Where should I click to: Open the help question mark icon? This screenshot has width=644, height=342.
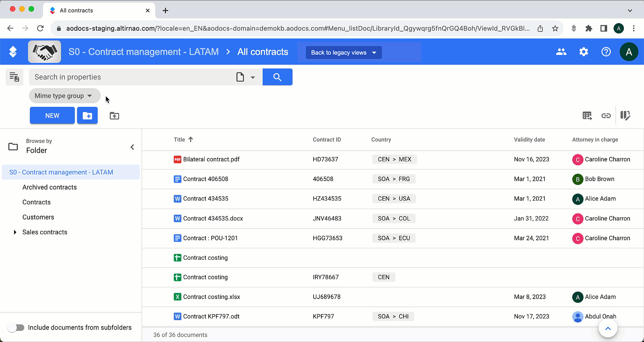pyautogui.click(x=606, y=52)
